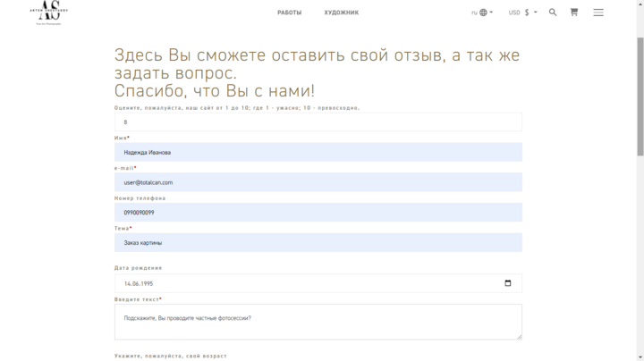Image resolution: width=644 pixels, height=361 pixels.
Task: Focus the name field with Надежда Иванова
Action: (x=318, y=152)
